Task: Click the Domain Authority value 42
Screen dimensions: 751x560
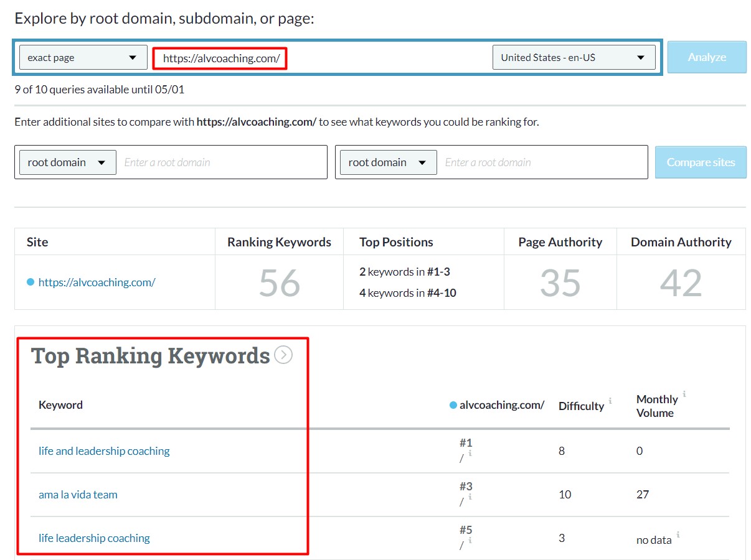Action: [x=681, y=282]
